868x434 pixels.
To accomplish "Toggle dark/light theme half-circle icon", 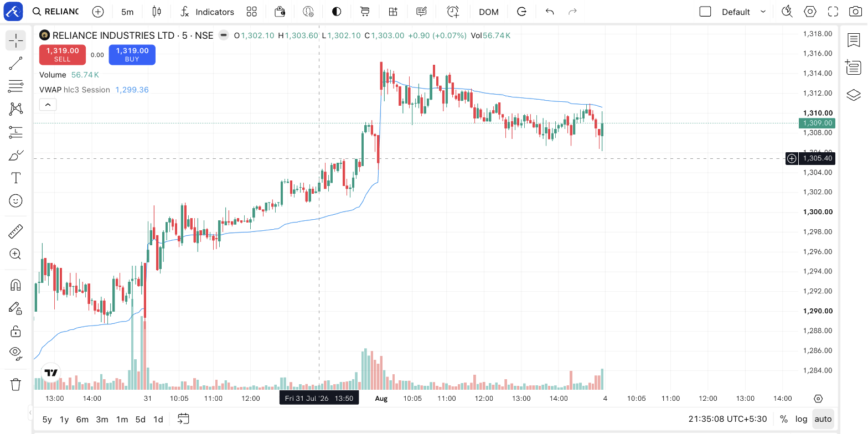I will [337, 12].
